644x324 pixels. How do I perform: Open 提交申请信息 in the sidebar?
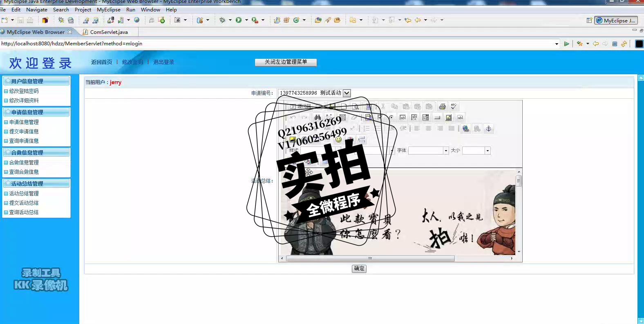[x=24, y=131]
